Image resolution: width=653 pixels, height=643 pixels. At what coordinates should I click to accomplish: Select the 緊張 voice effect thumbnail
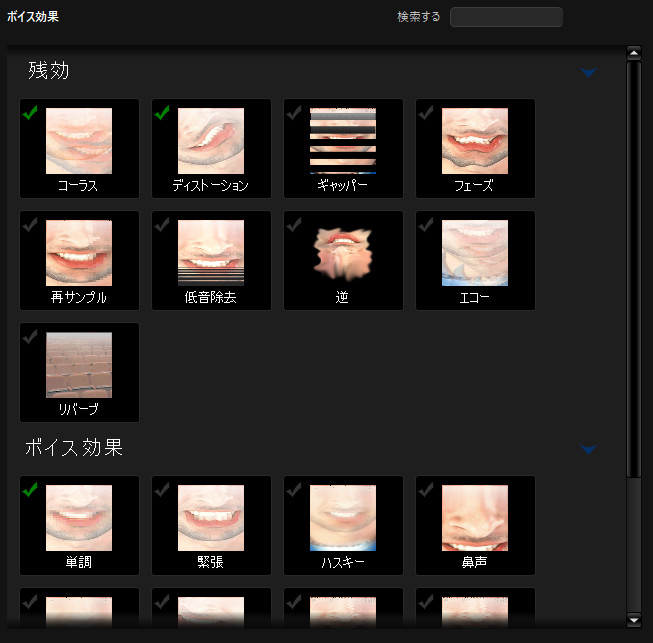(x=211, y=518)
